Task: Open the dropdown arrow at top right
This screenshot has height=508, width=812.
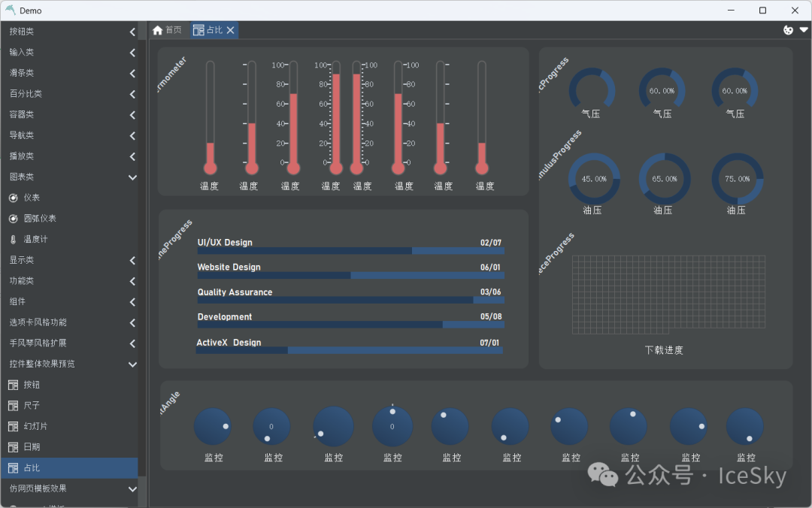Action: 803,30
